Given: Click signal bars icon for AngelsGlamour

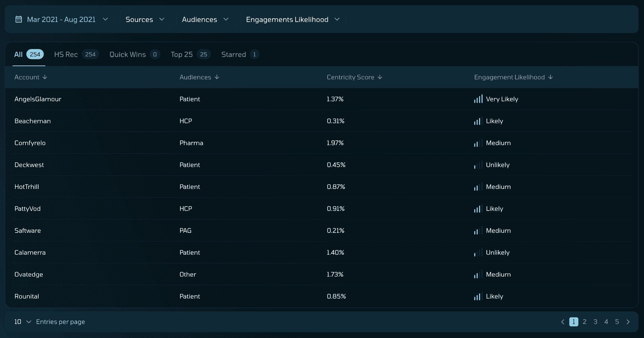Looking at the screenshot, I should point(478,99).
